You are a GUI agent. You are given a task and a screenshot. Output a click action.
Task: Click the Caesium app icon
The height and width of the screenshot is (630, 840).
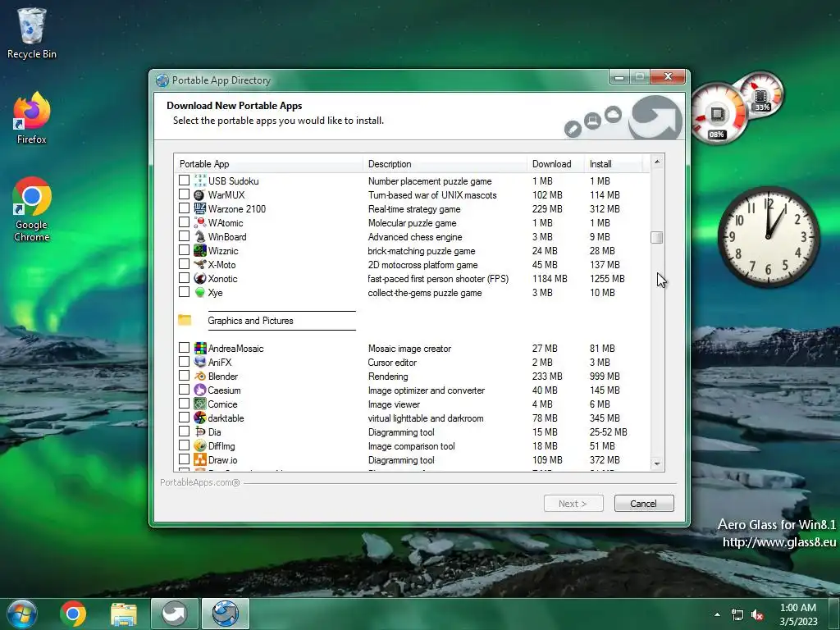click(x=200, y=390)
